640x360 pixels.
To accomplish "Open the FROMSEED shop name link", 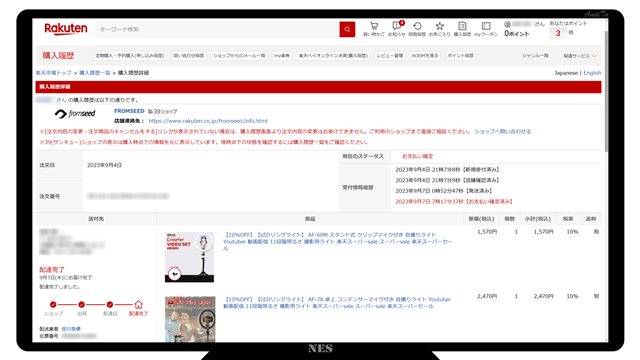I will click(129, 111).
